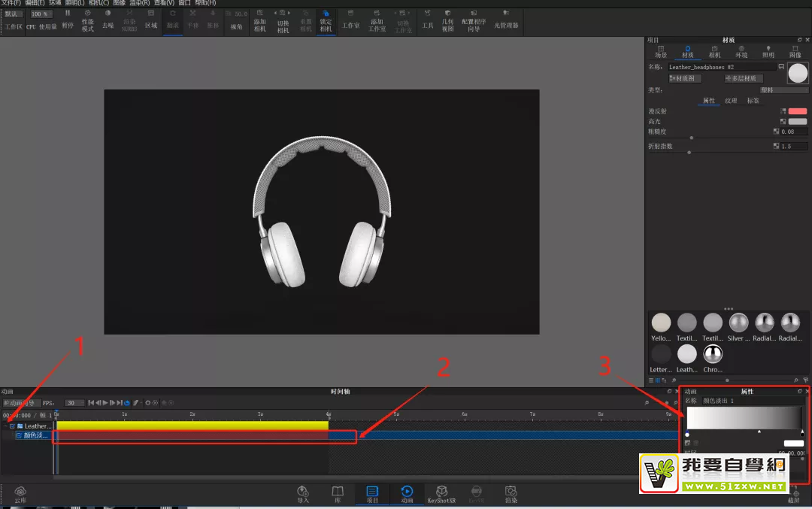812x509 pixels.
Task: Open the Library (库) book icon
Action: click(x=338, y=493)
